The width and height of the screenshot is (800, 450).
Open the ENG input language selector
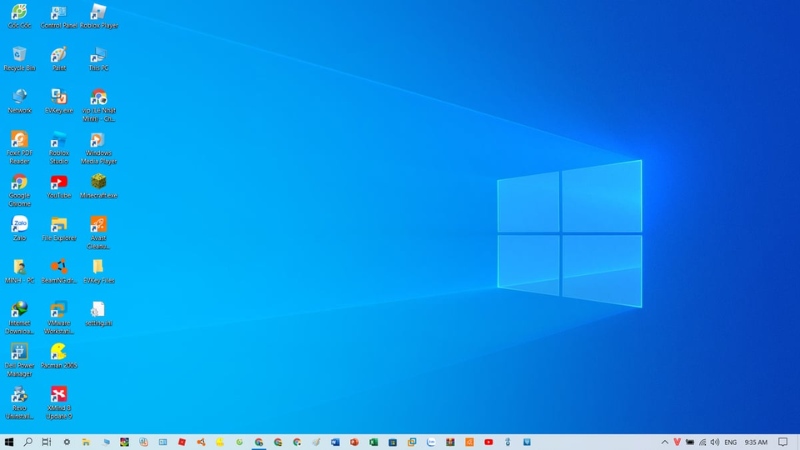[x=731, y=442]
